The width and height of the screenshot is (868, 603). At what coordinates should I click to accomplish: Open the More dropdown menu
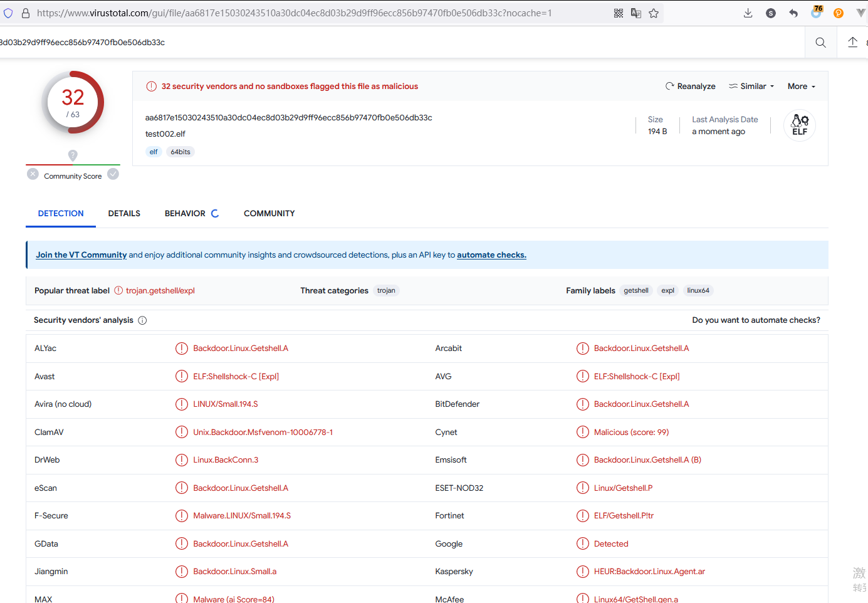pos(801,87)
